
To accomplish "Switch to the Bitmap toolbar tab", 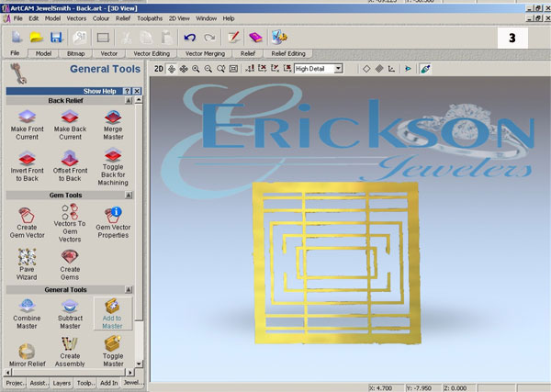I will point(76,53).
